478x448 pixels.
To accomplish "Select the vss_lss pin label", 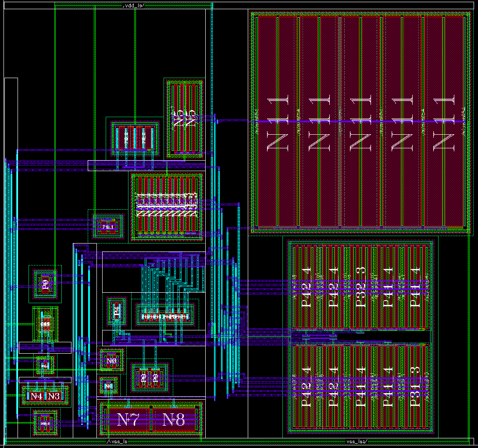I will tap(357, 441).
